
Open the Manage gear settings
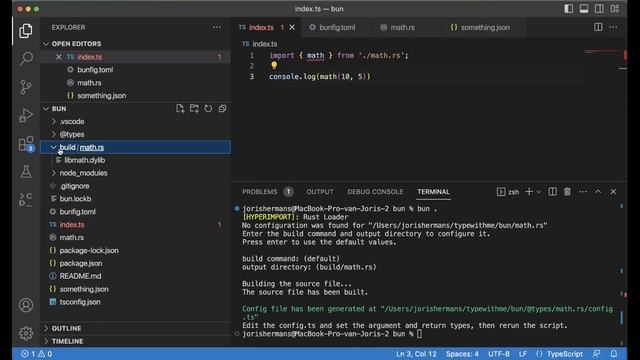pyautogui.click(x=26, y=333)
